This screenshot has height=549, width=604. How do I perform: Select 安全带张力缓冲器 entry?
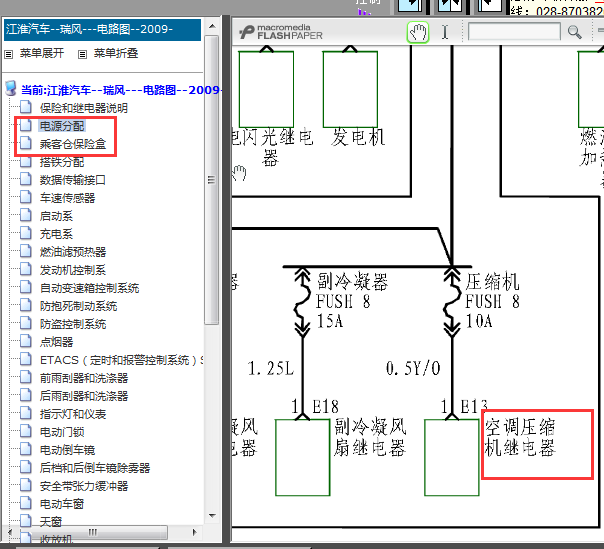(x=84, y=486)
